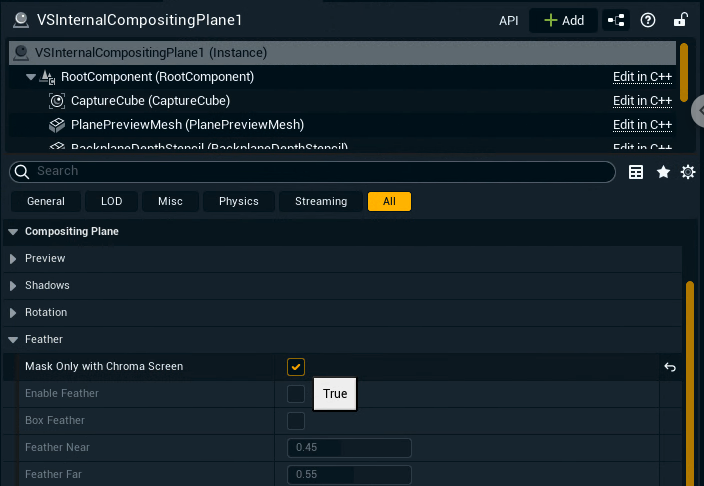The width and height of the screenshot is (704, 486).
Task: Click the Blueprint/hierarchy icon next to Add
Action: 617,20
